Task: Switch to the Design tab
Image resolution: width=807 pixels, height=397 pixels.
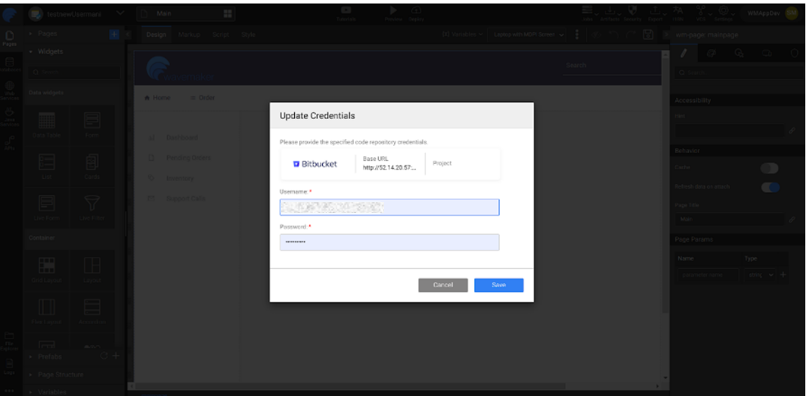Action: (x=156, y=34)
